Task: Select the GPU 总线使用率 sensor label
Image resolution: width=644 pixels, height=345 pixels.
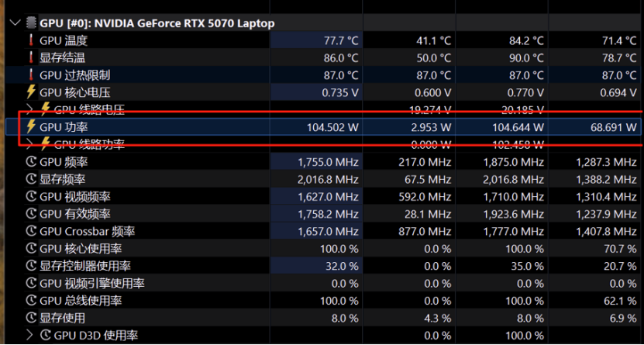Action: click(x=81, y=301)
